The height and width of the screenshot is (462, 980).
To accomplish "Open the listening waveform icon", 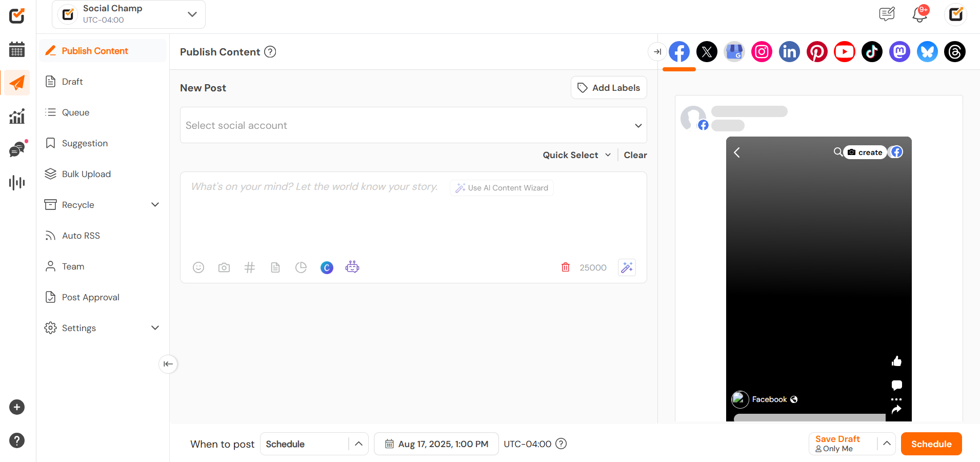I will coord(17,182).
